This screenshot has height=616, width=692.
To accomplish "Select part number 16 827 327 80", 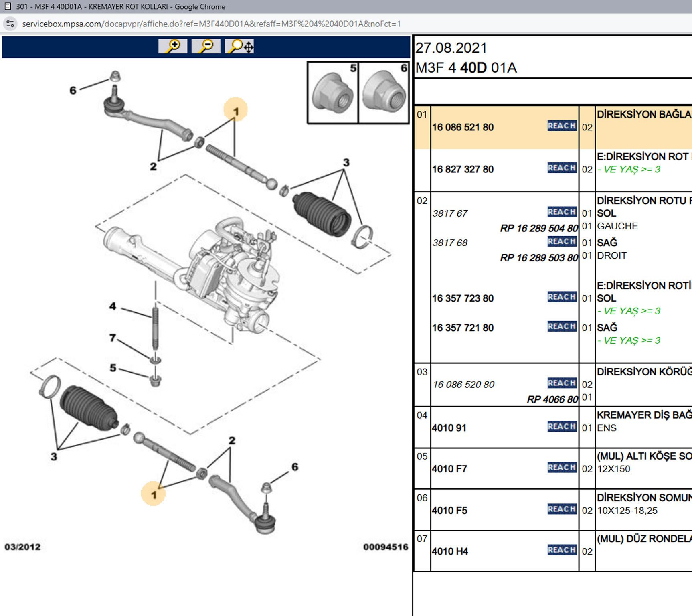I will 463,169.
